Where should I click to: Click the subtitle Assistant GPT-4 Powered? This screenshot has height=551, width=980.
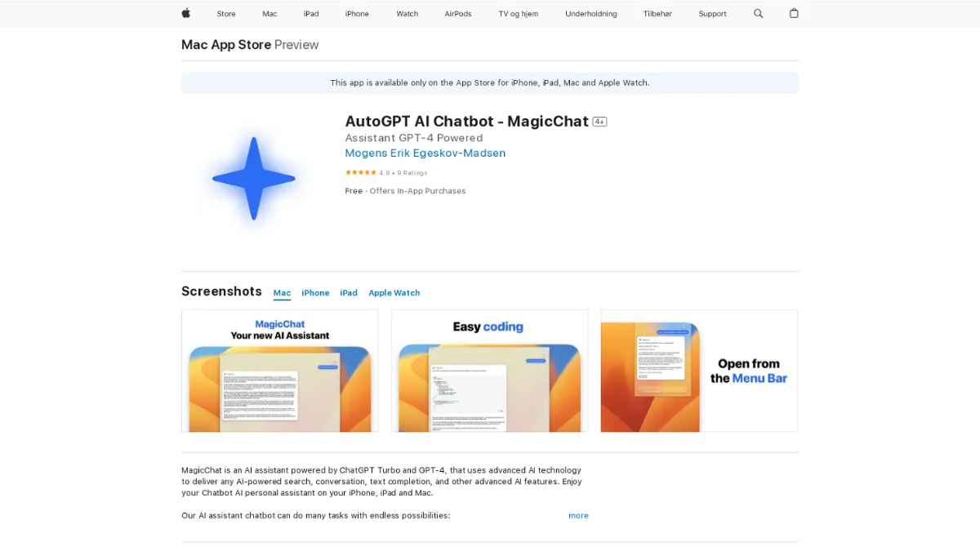point(414,138)
